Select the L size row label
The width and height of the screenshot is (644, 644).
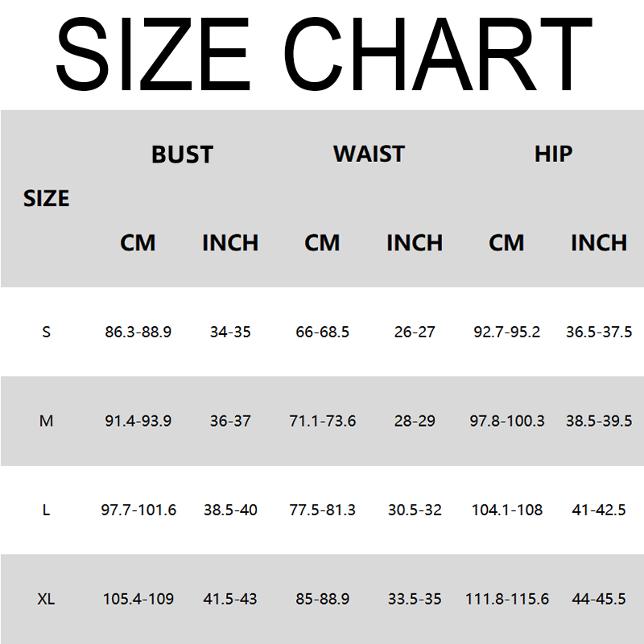(46, 510)
